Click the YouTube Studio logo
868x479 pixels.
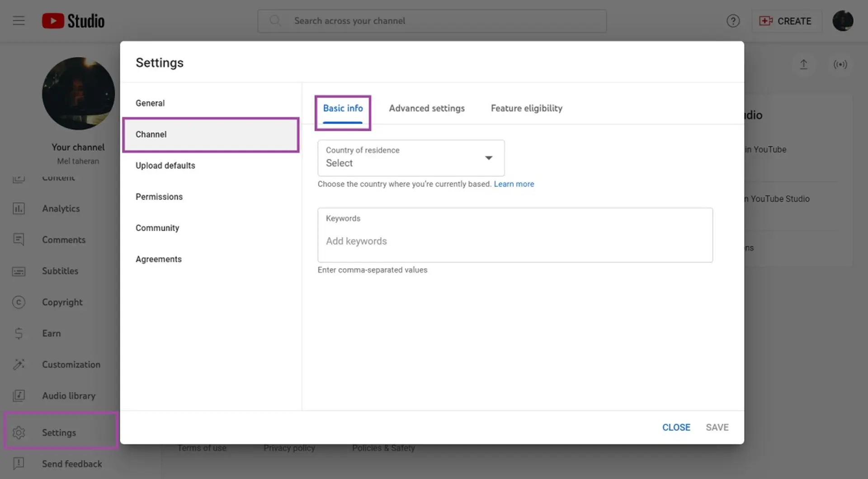[x=73, y=21]
